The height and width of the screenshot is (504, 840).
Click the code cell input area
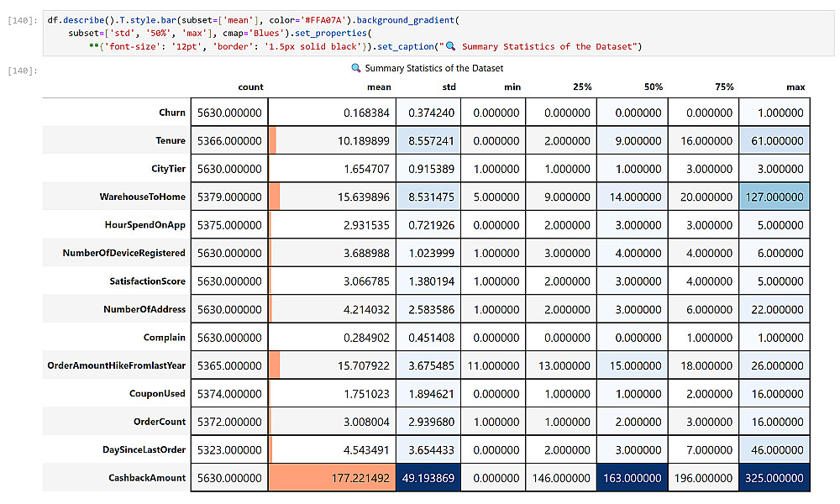[438, 34]
